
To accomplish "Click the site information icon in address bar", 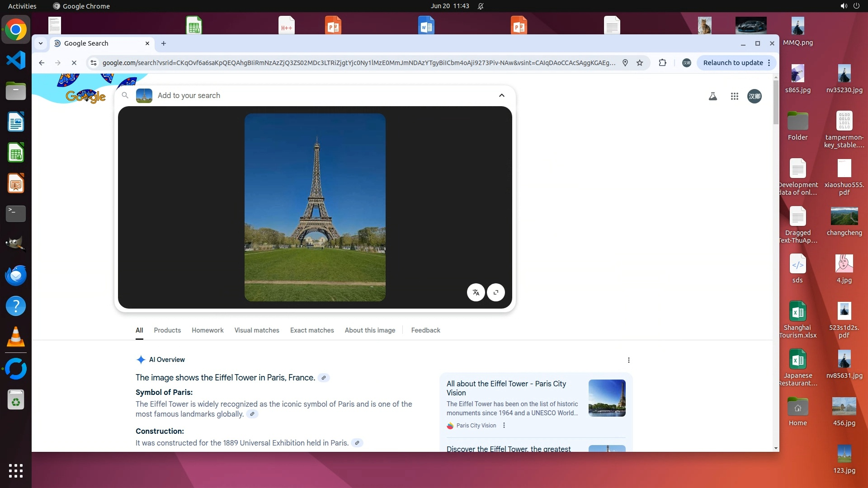I will click(x=94, y=63).
